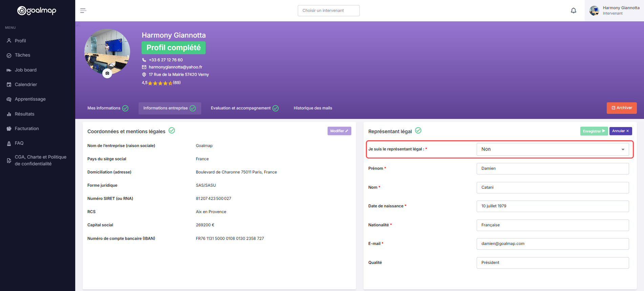Click the envelope icon beside the email
644x291 pixels.
(x=144, y=67)
